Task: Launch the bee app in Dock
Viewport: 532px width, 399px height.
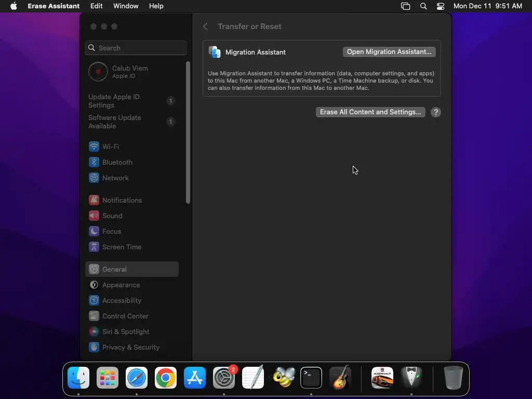Action: (x=284, y=378)
